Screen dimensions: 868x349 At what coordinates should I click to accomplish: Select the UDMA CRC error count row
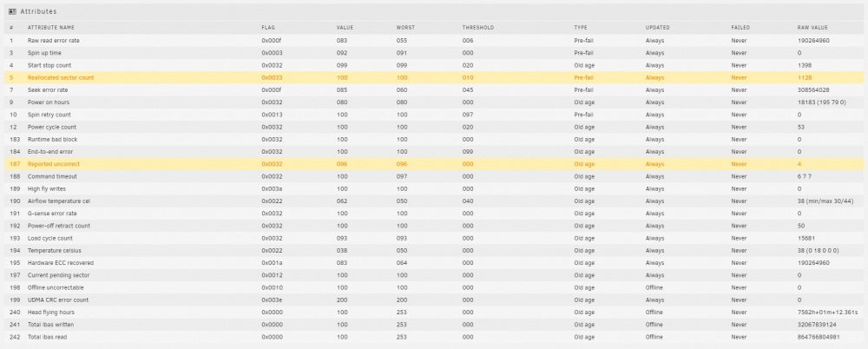click(434, 300)
